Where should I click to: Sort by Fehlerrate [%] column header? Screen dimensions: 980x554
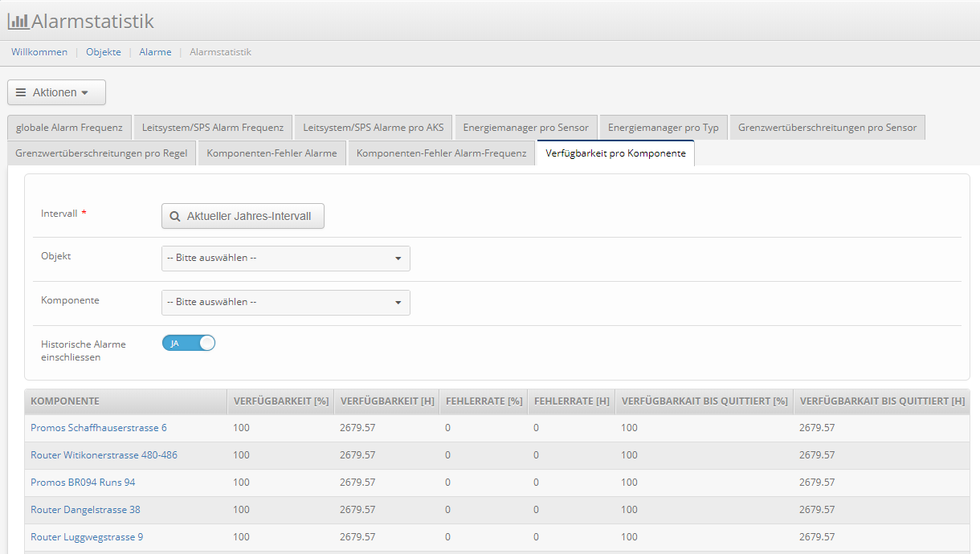[x=484, y=401]
